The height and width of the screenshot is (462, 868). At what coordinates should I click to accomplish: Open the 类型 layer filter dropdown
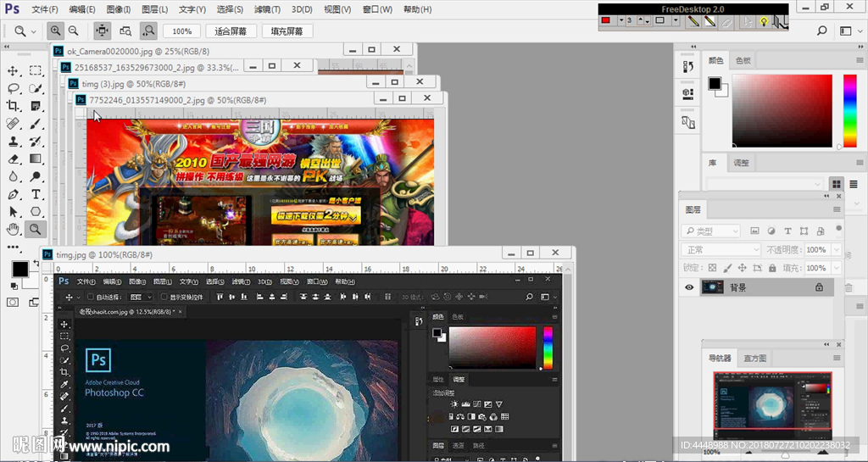[x=710, y=231]
